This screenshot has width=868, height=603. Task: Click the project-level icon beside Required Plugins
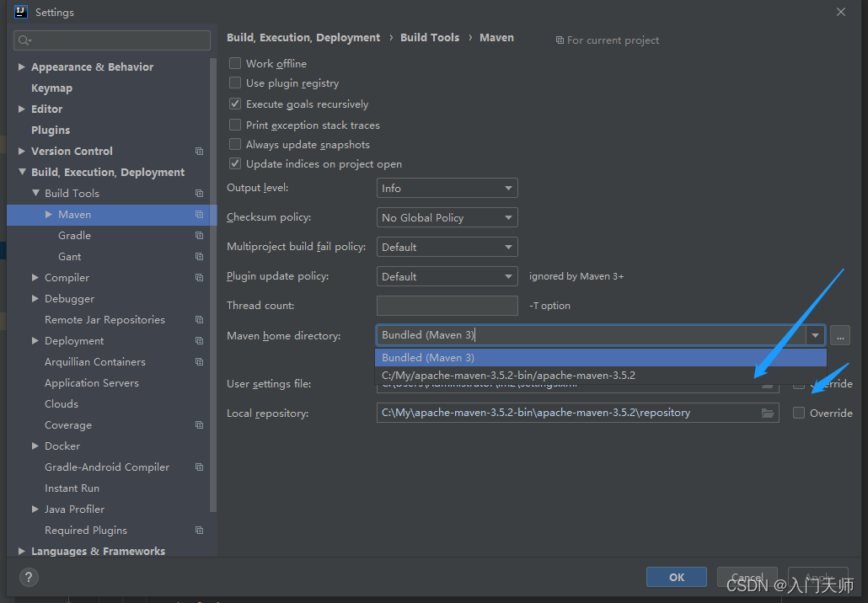pos(199,530)
